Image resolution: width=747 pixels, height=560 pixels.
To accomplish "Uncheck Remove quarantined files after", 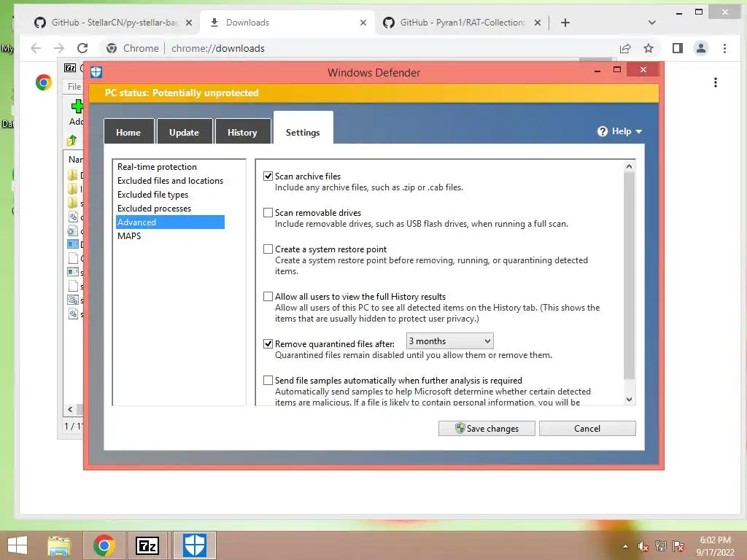I will pyautogui.click(x=268, y=344).
